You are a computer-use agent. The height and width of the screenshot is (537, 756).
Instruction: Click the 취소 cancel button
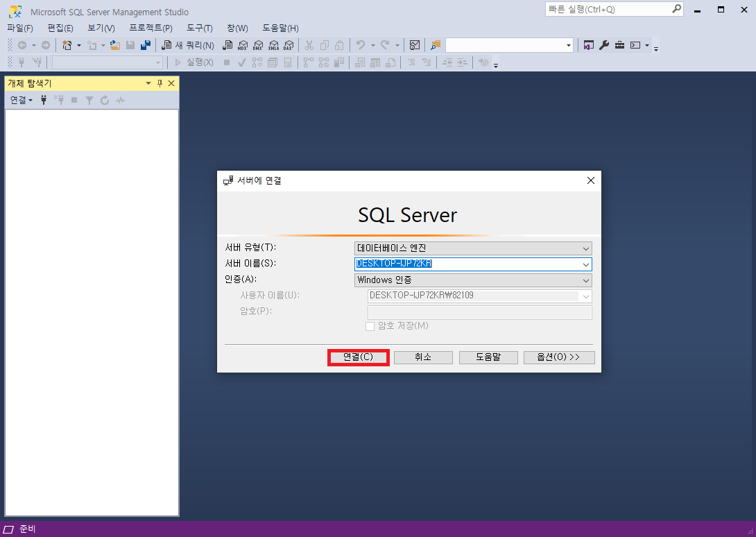(x=423, y=357)
